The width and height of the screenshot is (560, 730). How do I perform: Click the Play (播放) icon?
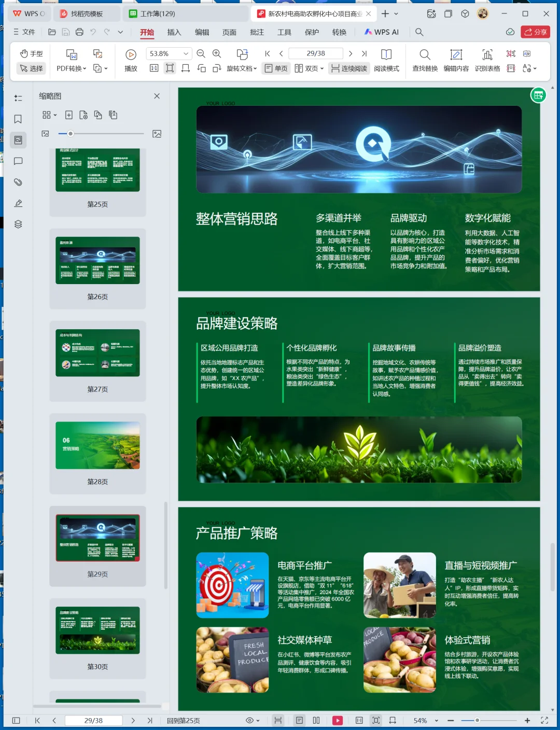pyautogui.click(x=131, y=54)
